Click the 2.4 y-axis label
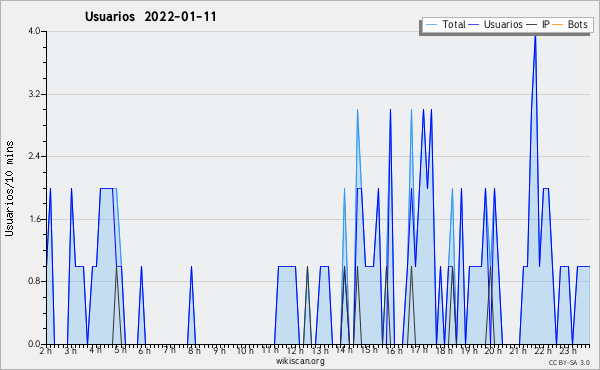 (x=34, y=156)
